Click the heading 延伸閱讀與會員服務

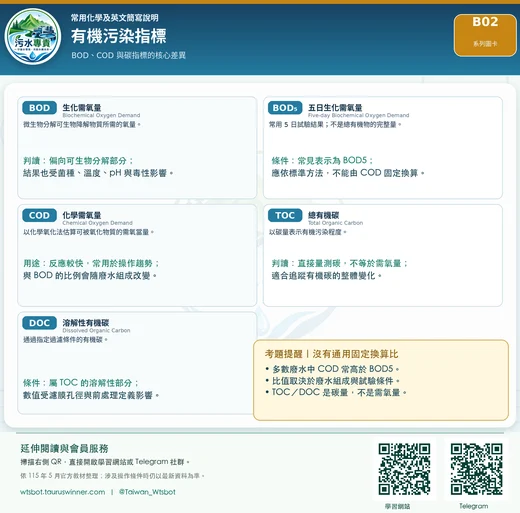64,449
